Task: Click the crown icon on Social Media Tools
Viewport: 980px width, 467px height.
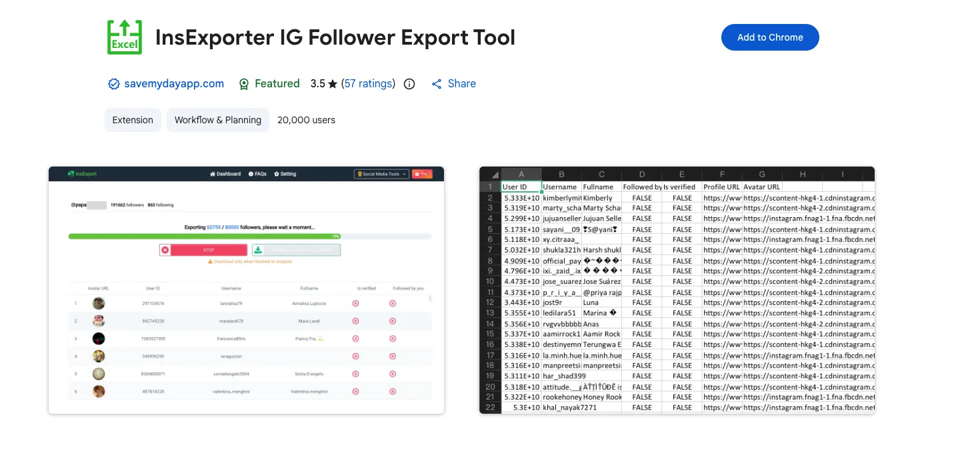Action: (359, 174)
